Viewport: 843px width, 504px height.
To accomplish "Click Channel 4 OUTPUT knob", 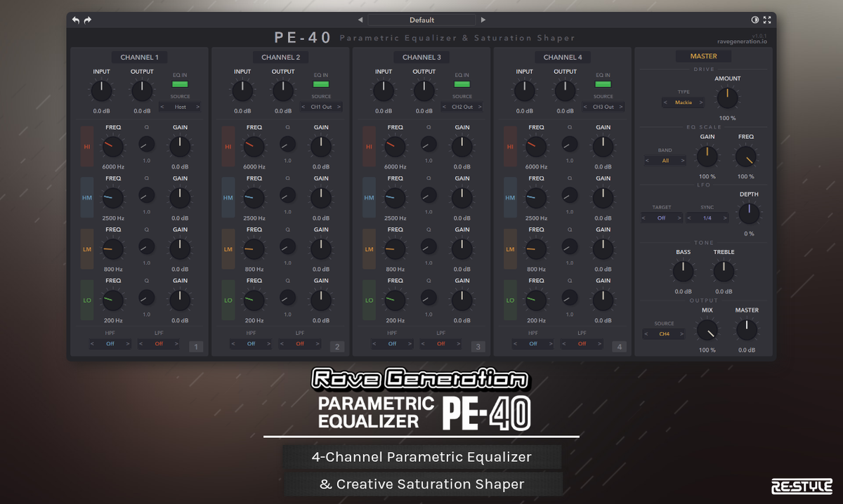I will pyautogui.click(x=565, y=90).
